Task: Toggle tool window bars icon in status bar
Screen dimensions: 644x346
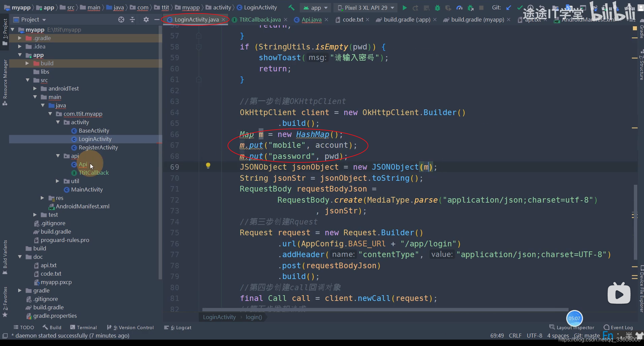Action: click(5, 336)
